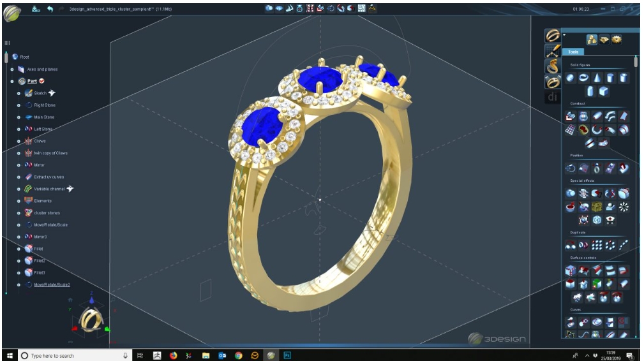
Task: Click the 3Design application logo button
Action: (12, 13)
